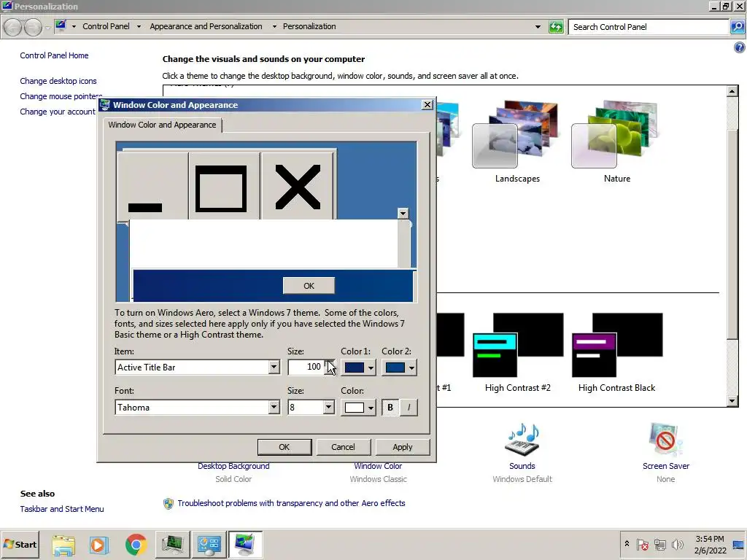This screenshot has height=560, width=747.
Task: Open Change your account picture link
Action: tap(58, 112)
